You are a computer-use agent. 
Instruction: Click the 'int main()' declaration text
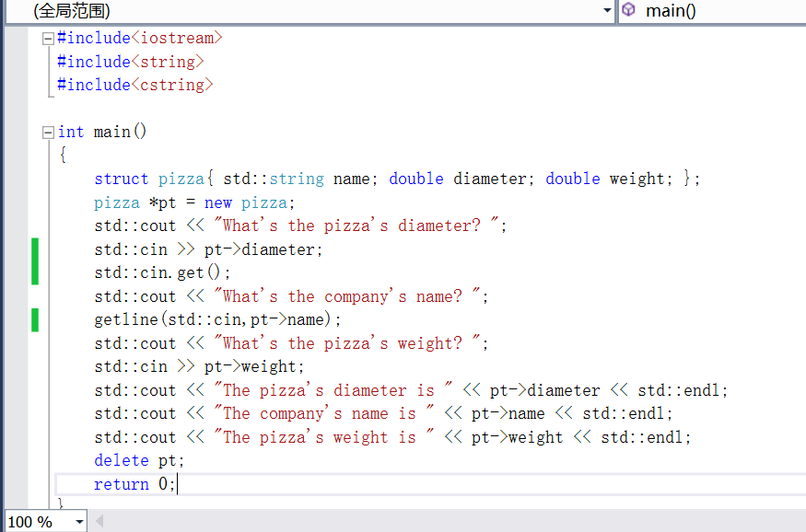pyautogui.click(x=101, y=132)
